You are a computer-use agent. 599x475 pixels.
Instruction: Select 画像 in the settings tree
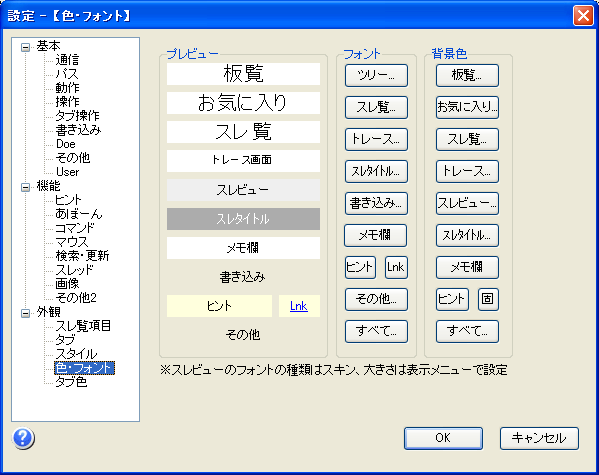coord(67,284)
